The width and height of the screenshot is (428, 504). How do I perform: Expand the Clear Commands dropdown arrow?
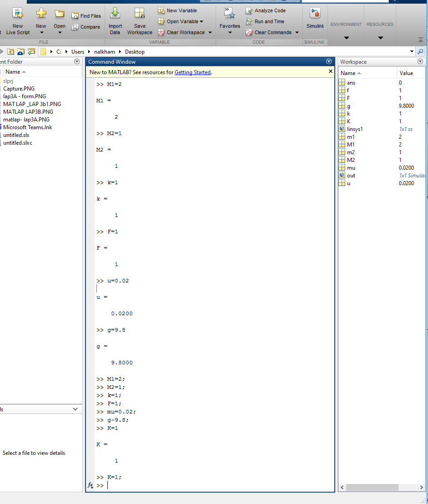[x=297, y=32]
